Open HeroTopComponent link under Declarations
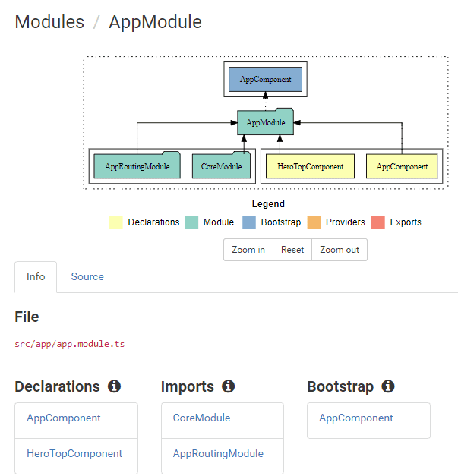The height and width of the screenshot is (476, 458). click(74, 453)
